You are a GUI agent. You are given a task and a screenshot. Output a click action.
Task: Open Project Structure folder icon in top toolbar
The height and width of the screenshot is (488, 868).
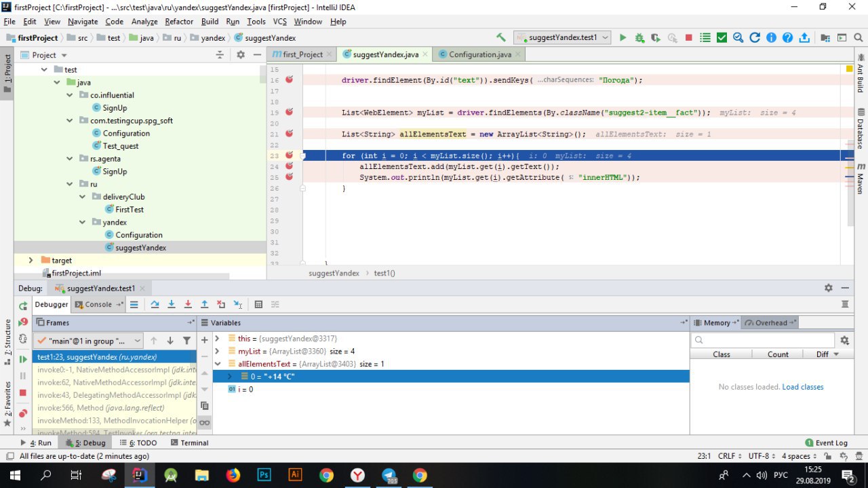825,38
